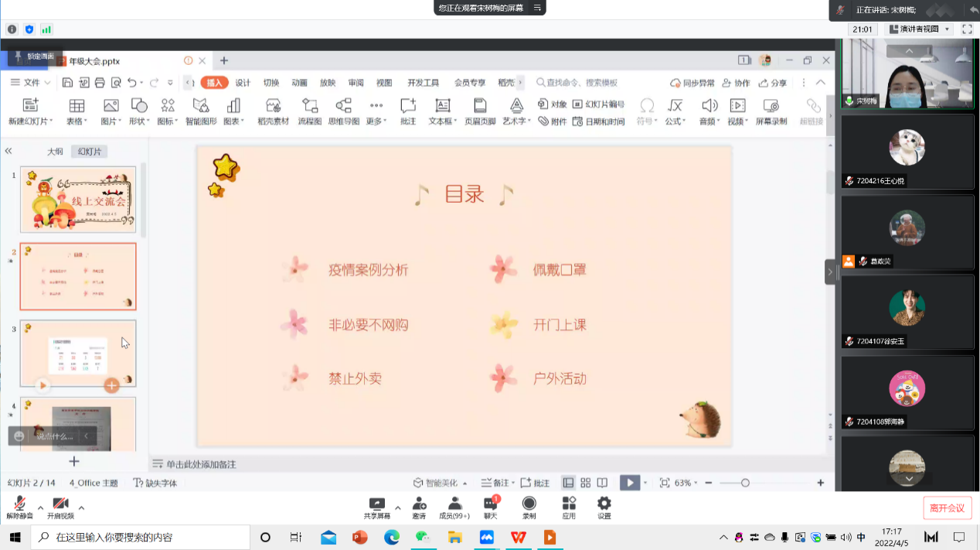Click the zoom slider handle
The image size is (980, 550).
coord(745,483)
